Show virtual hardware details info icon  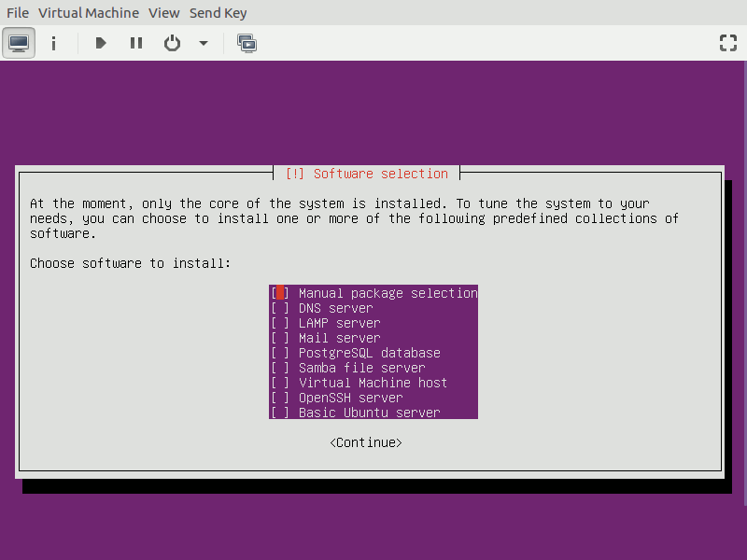tap(54, 43)
